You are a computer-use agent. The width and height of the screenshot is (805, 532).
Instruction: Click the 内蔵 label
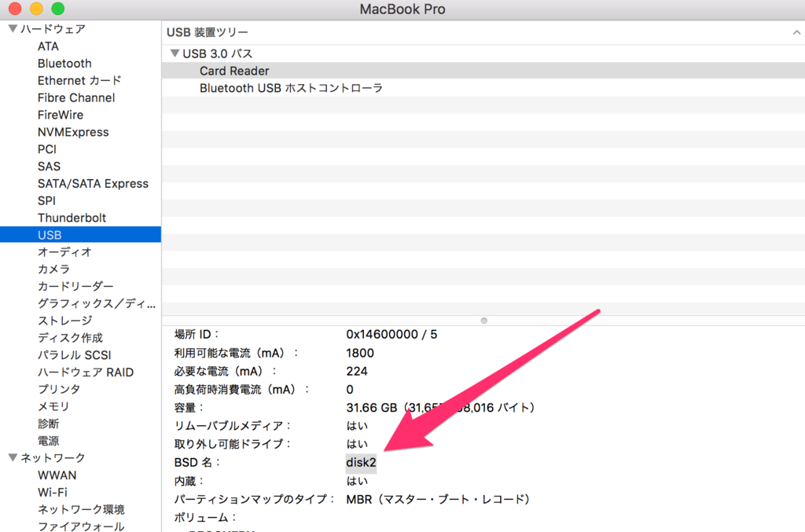(189, 481)
